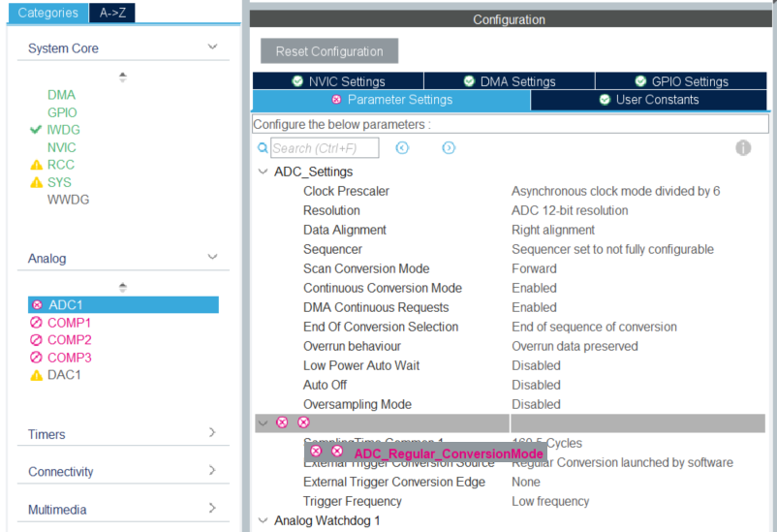Expand the Timers category
This screenshot has height=532, width=777.
[213, 433]
